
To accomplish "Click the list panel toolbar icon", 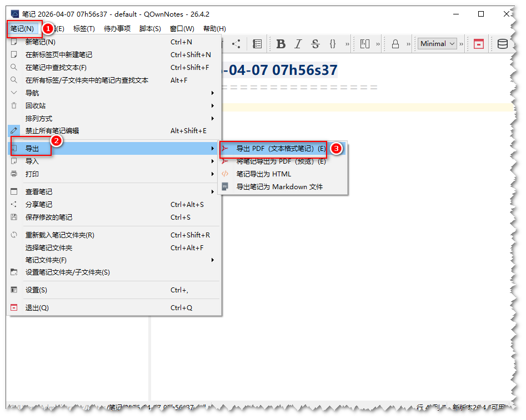I will click(x=257, y=44).
